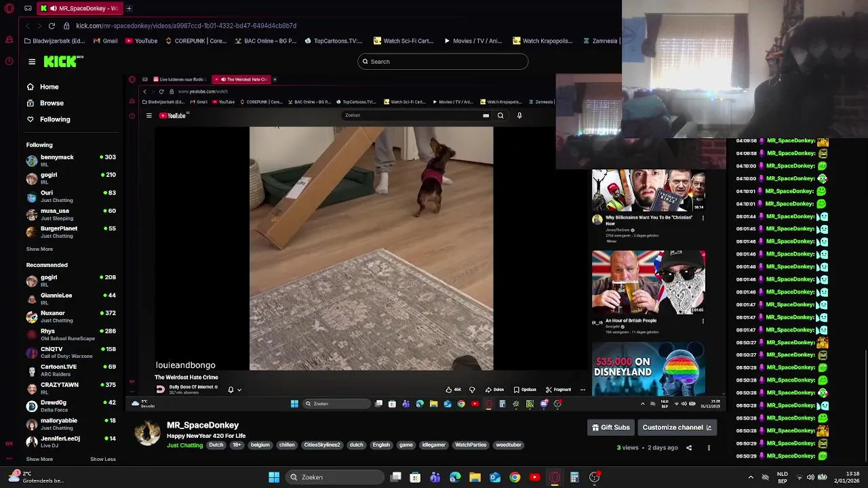Reload the page in Opera
The width and height of the screenshot is (868, 488).
pyautogui.click(x=52, y=26)
